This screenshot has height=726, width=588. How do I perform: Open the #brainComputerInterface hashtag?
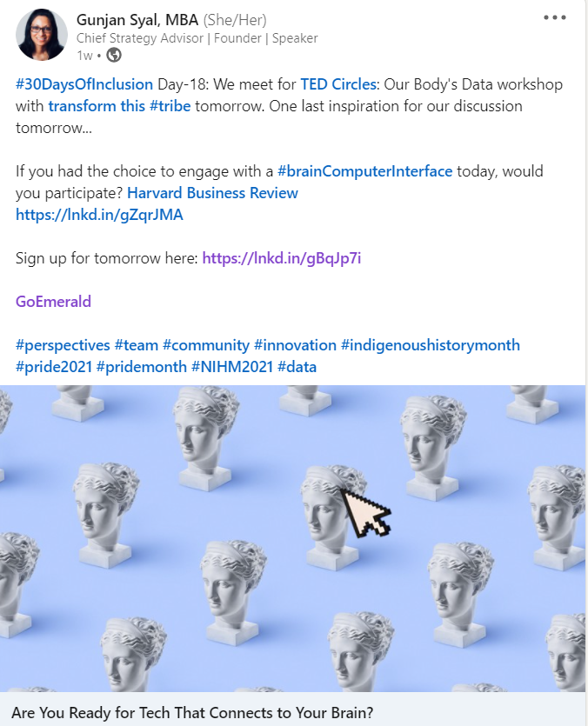click(364, 171)
